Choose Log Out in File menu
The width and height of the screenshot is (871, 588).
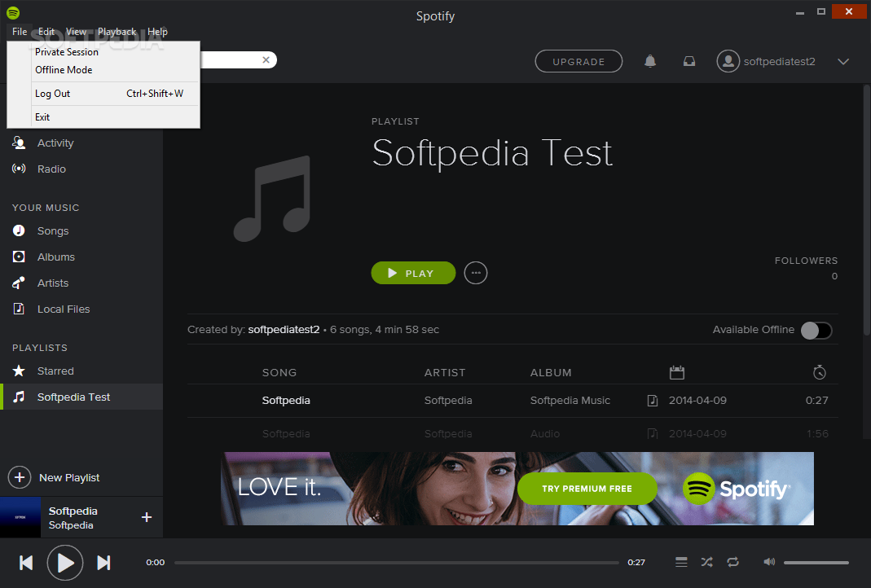coord(103,94)
